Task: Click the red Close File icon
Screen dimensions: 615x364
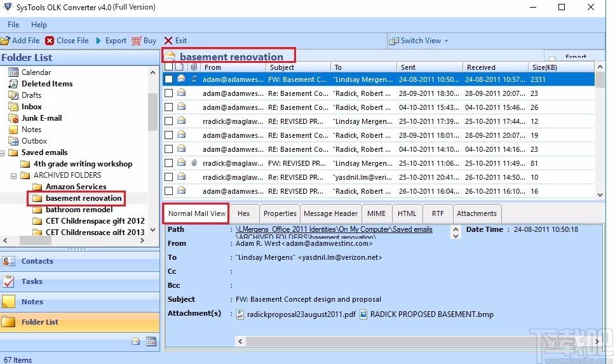Action: point(50,41)
